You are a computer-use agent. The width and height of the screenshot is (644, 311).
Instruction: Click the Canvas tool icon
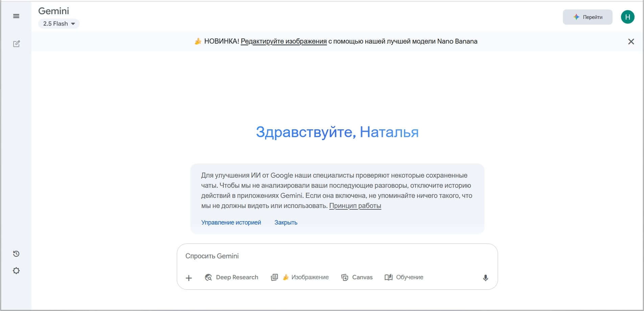344,277
